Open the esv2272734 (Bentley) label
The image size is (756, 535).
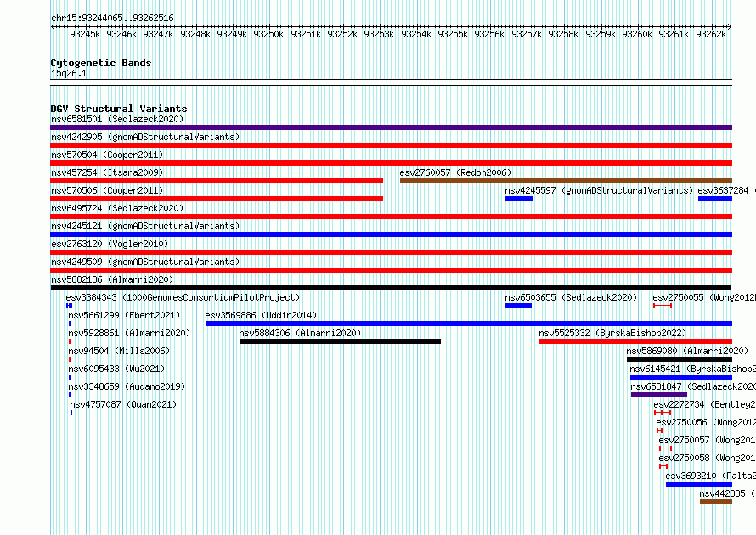[704, 404]
